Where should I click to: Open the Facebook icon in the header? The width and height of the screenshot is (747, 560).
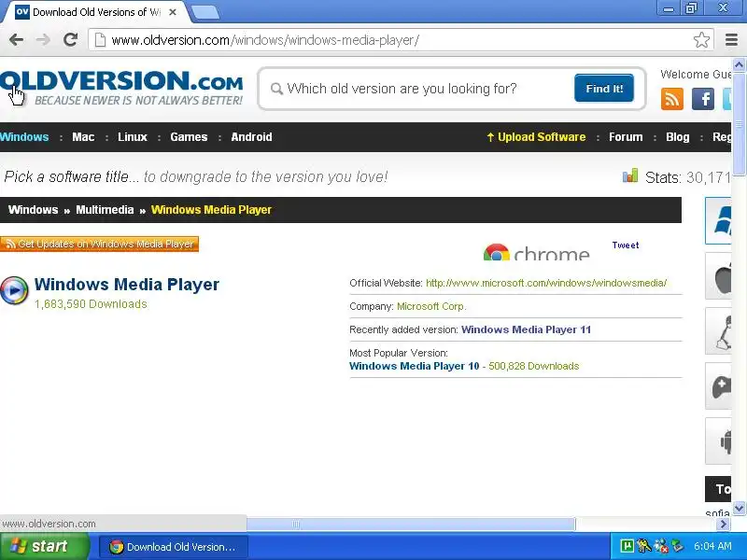click(x=703, y=99)
